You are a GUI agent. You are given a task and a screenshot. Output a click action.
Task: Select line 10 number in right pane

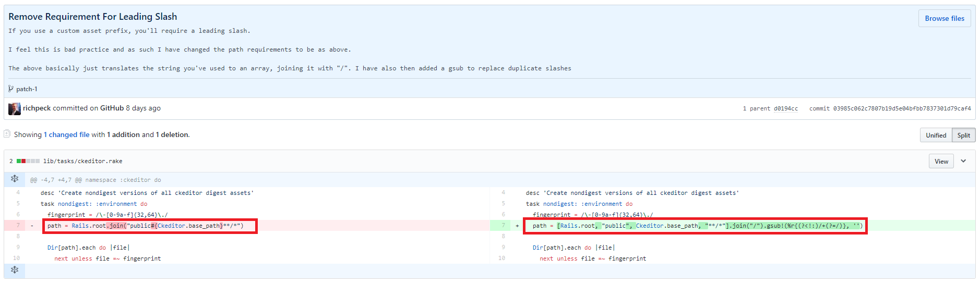pos(501,258)
